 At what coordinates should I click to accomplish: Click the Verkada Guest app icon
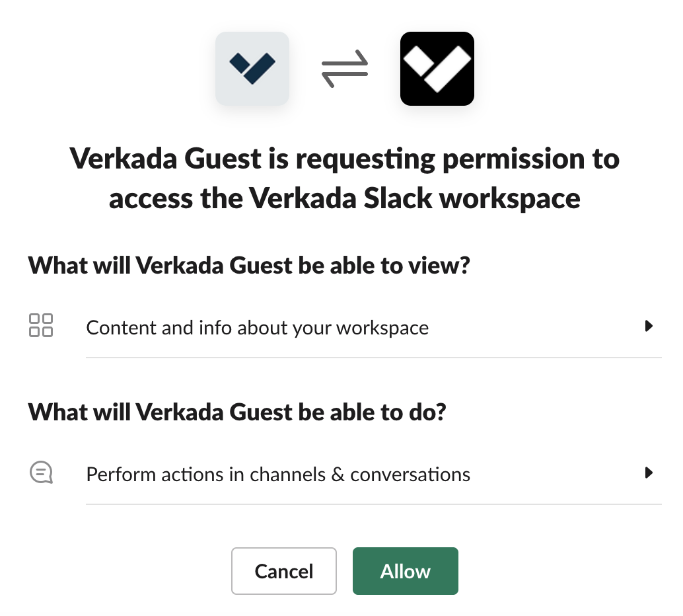(x=252, y=68)
